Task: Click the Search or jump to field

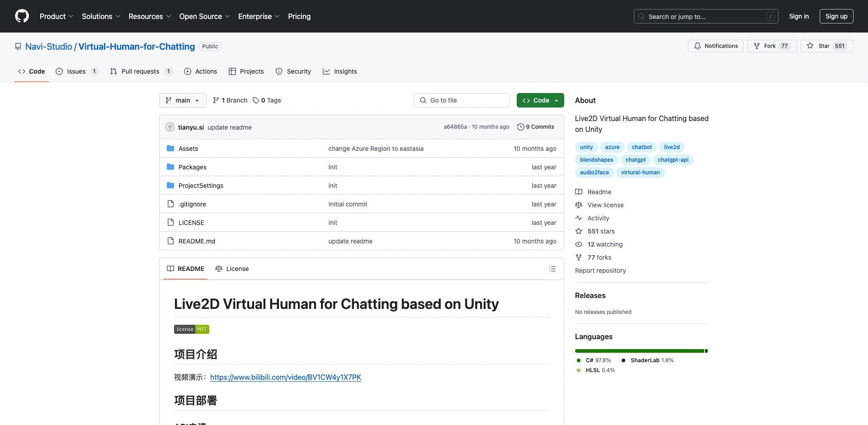Action: point(706,16)
